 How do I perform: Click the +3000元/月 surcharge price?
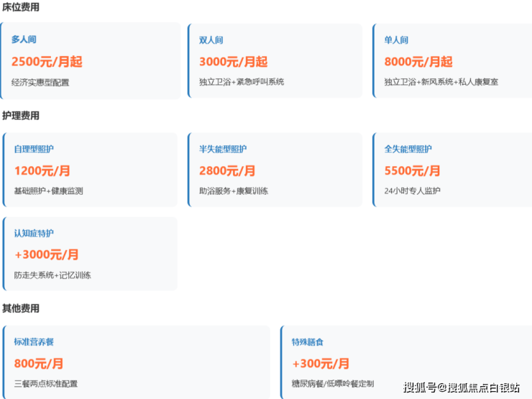47,254
